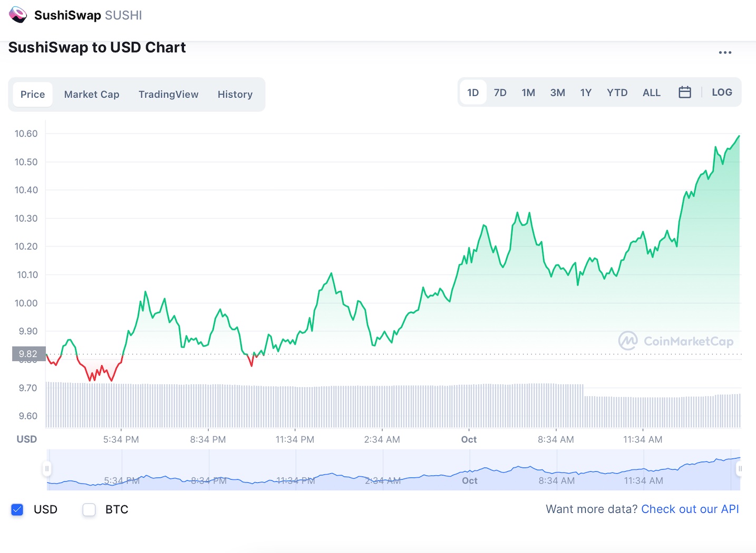The image size is (756, 553).
Task: Open the calendar date range picker
Action: click(x=684, y=92)
